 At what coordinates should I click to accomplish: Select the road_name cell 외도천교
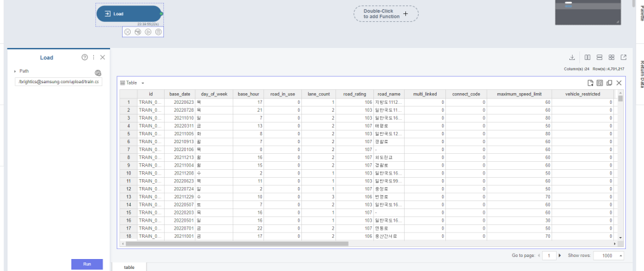(x=389, y=157)
